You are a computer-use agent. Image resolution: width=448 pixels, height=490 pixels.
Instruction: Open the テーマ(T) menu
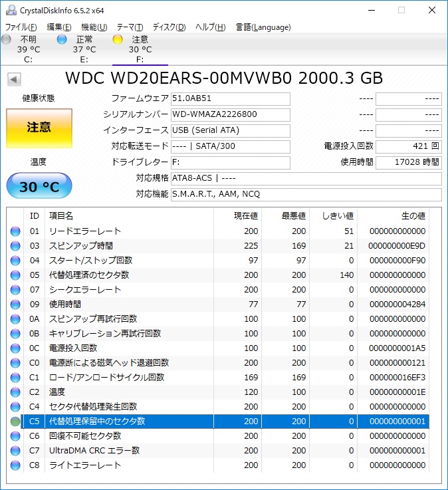[130, 27]
